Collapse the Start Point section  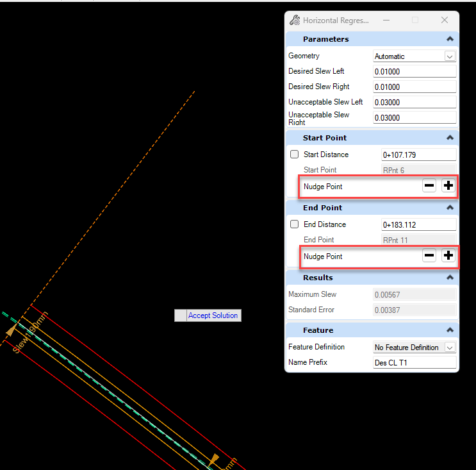[450, 138]
